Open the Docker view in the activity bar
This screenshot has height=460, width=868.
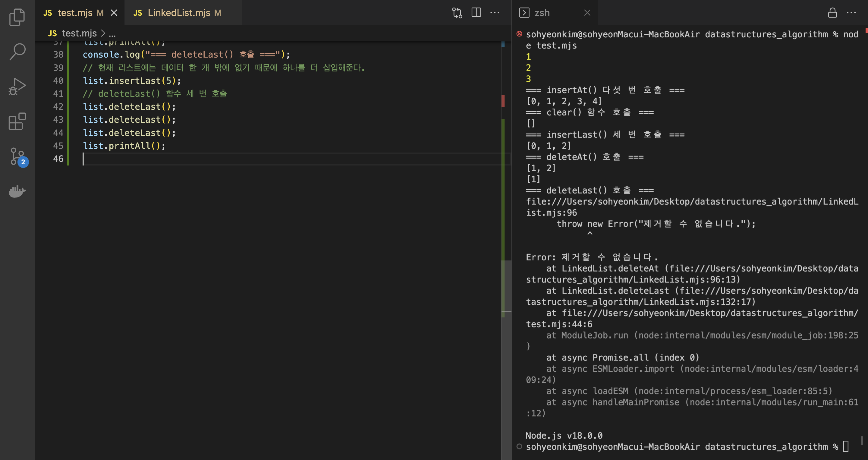[17, 191]
